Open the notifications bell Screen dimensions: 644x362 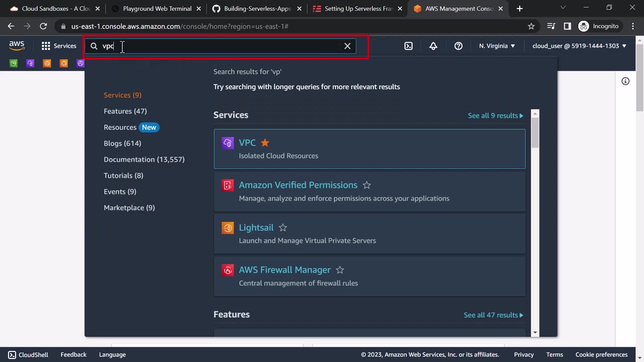point(433,46)
